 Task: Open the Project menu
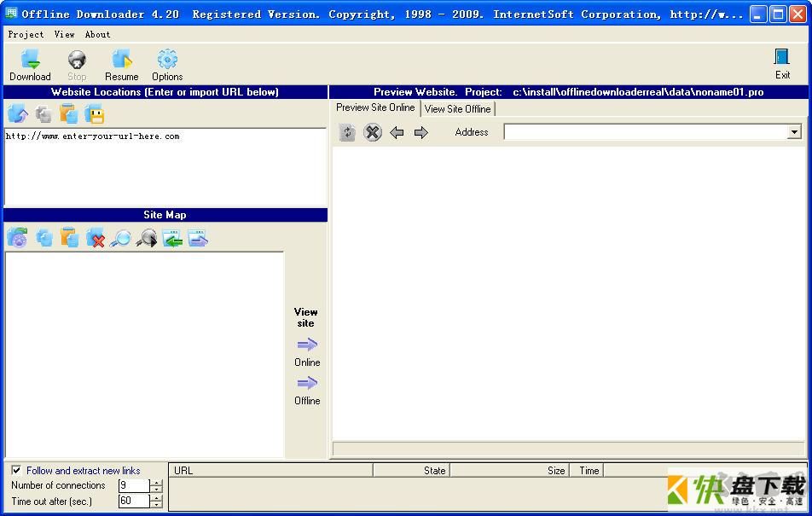(x=26, y=34)
